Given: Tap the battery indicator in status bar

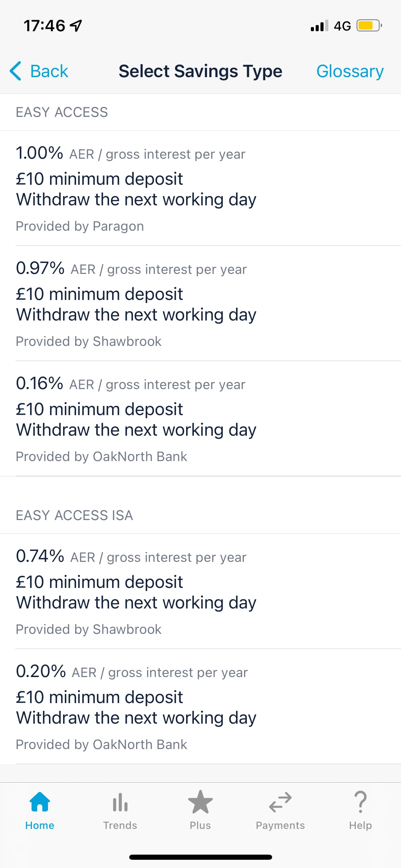Looking at the screenshot, I should tap(369, 26).
